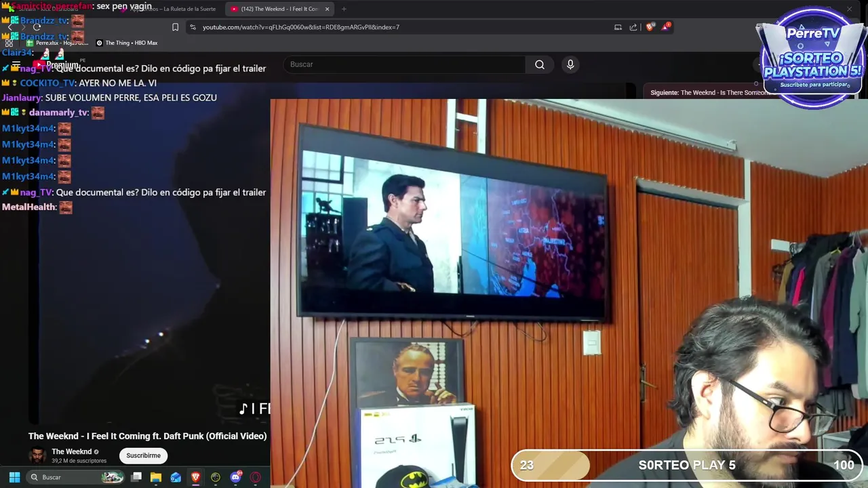Open the YouTube hamburger guide menu
The width and height of the screenshot is (868, 488).
coord(16,65)
